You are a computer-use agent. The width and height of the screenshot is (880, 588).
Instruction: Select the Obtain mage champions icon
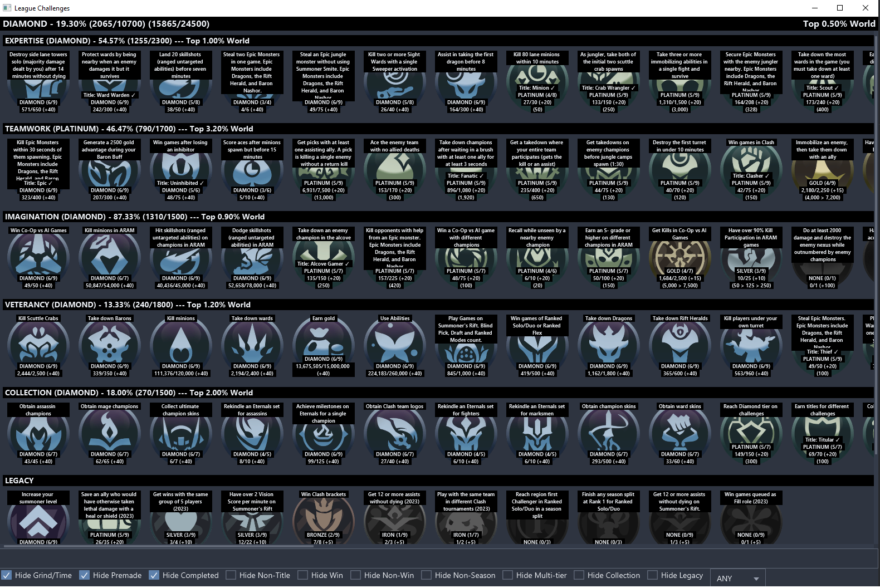[x=110, y=434]
